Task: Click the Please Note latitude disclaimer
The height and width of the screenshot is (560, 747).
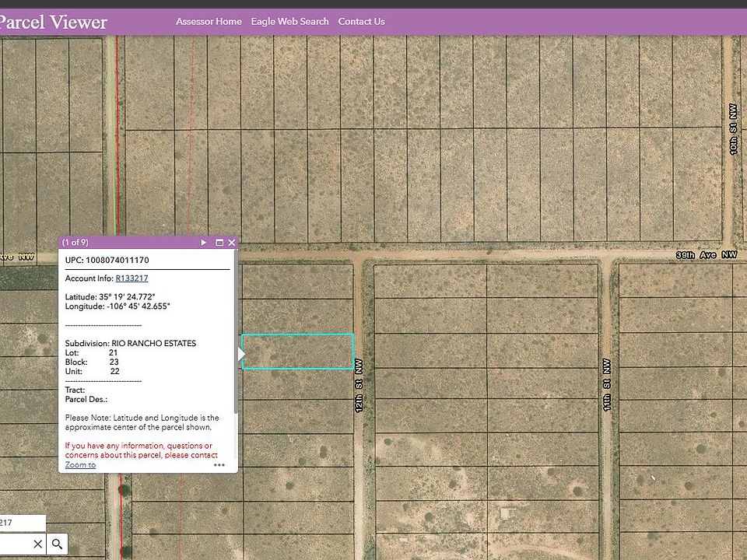Action: 142,422
